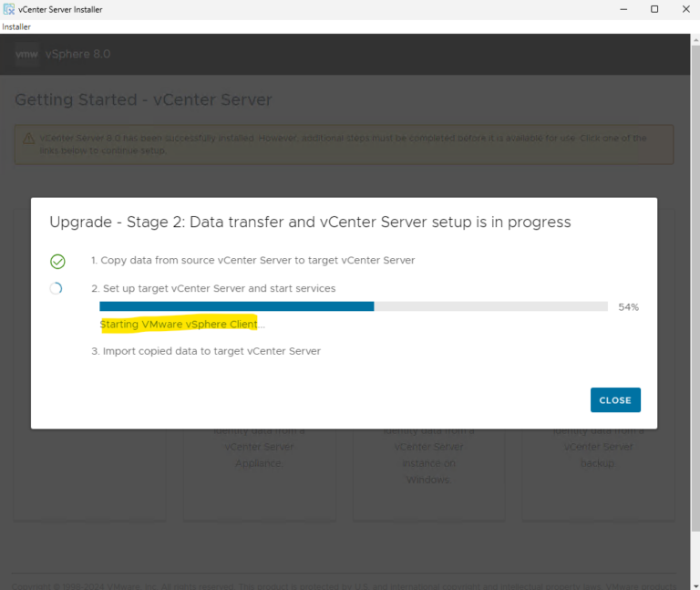
Task: Close the installer window with X
Action: click(x=686, y=9)
